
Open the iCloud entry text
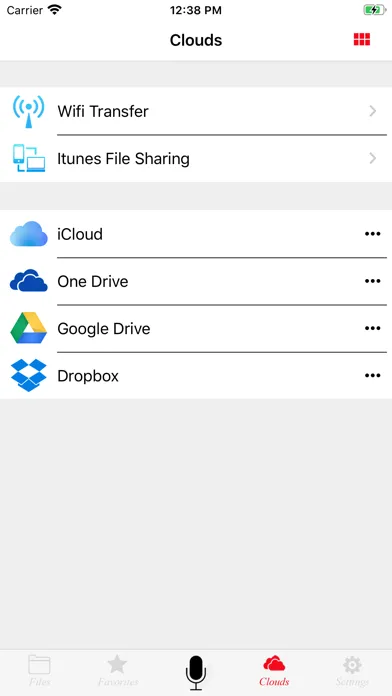pos(80,234)
